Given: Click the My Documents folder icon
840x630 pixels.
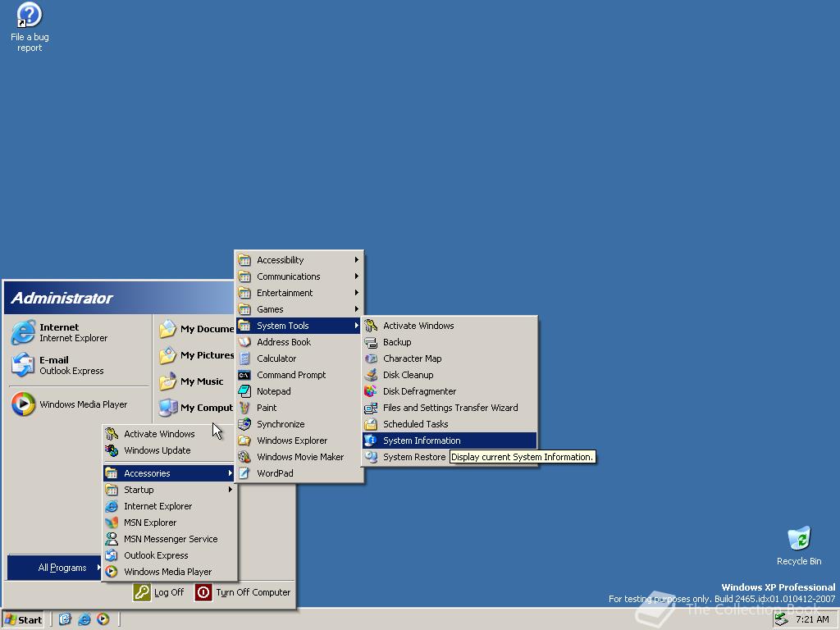Looking at the screenshot, I should (167, 329).
